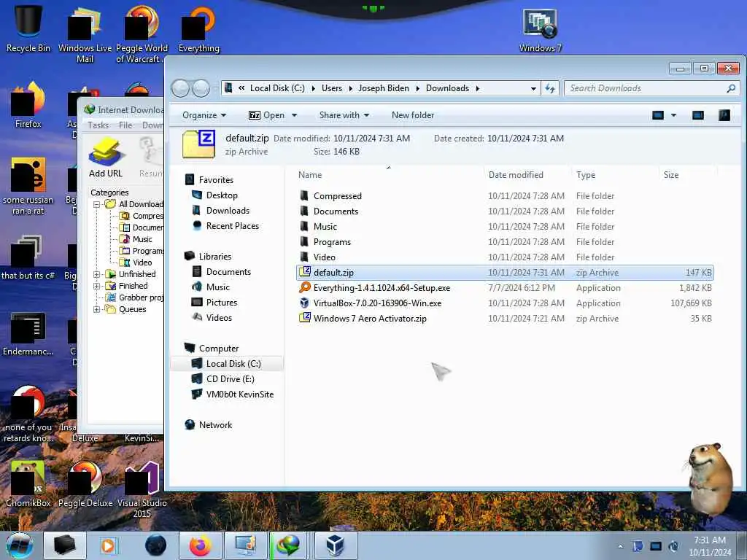
Task: Sort files by the Type column header
Action: tap(586, 175)
